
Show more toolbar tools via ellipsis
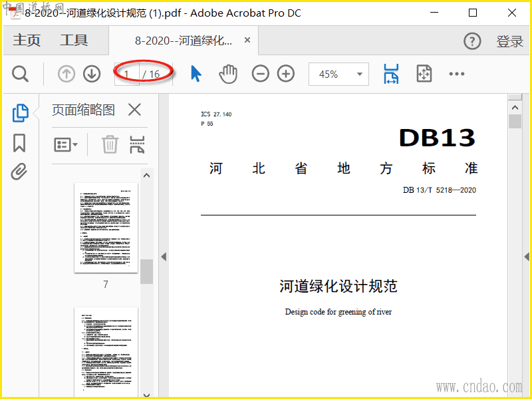(457, 74)
